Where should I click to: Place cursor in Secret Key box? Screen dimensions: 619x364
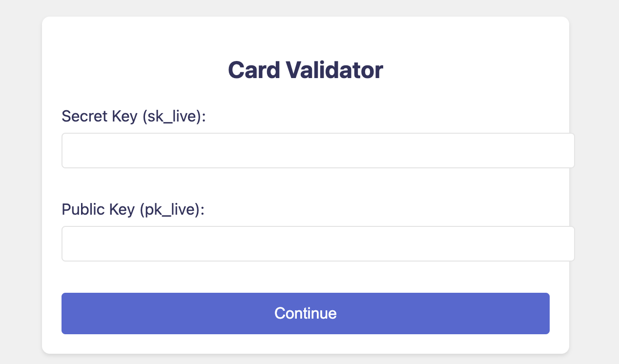point(317,150)
